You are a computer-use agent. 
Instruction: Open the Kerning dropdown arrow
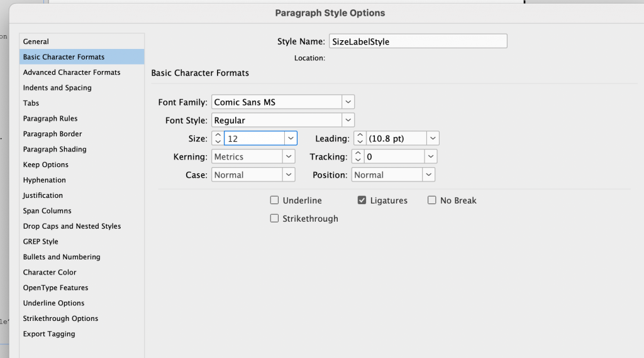289,156
